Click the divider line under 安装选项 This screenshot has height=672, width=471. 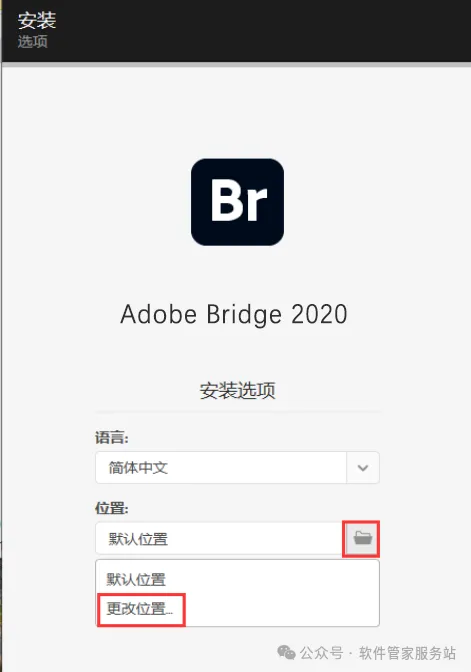[237, 411]
